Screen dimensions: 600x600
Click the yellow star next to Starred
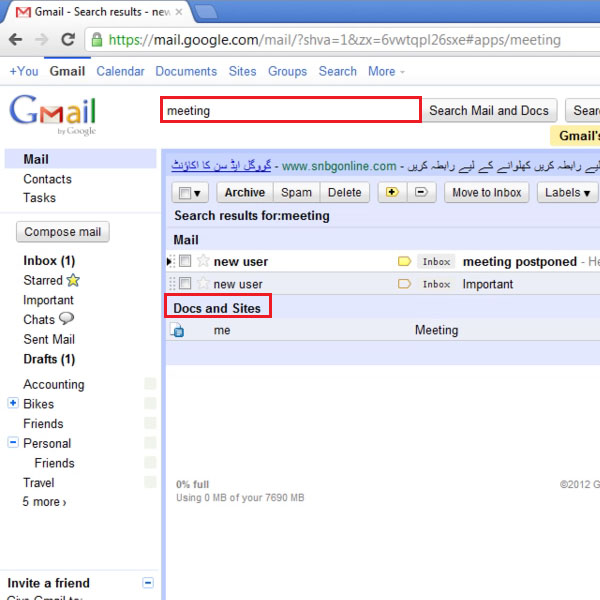click(x=73, y=280)
